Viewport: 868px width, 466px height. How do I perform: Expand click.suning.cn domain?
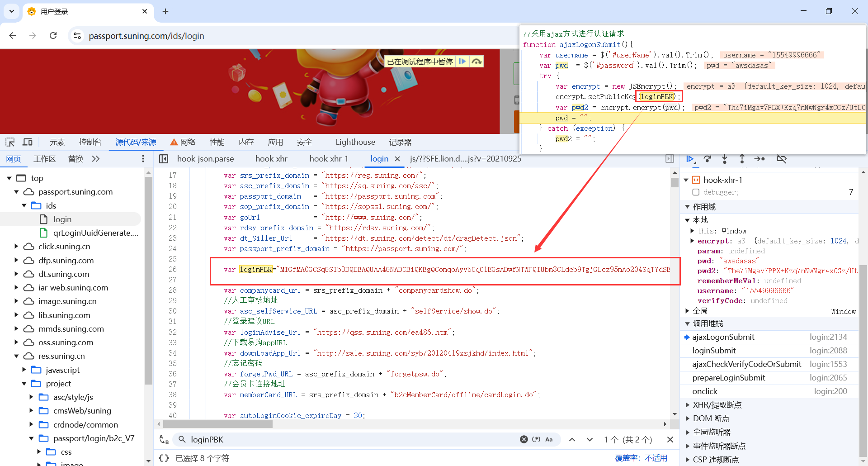click(x=16, y=247)
